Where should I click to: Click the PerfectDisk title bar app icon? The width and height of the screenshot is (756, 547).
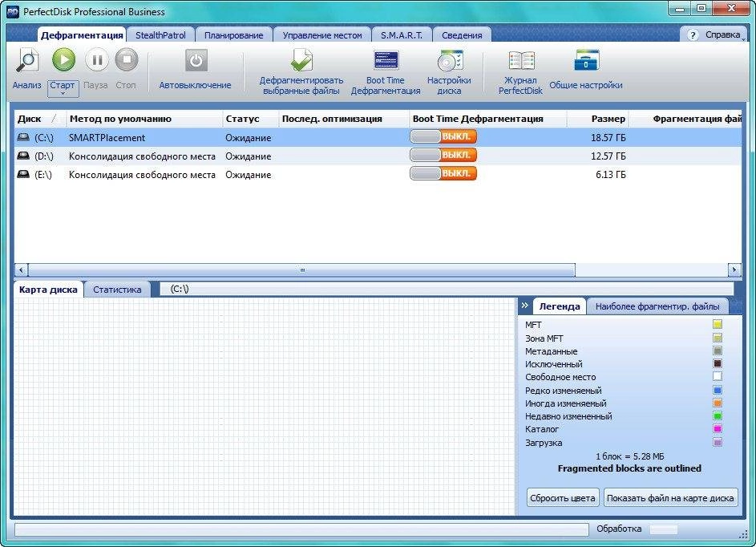[13, 11]
